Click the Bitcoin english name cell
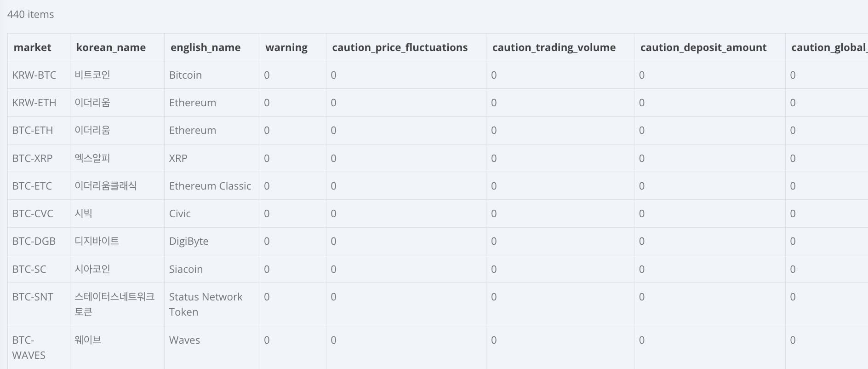The height and width of the screenshot is (369, 868). (186, 75)
